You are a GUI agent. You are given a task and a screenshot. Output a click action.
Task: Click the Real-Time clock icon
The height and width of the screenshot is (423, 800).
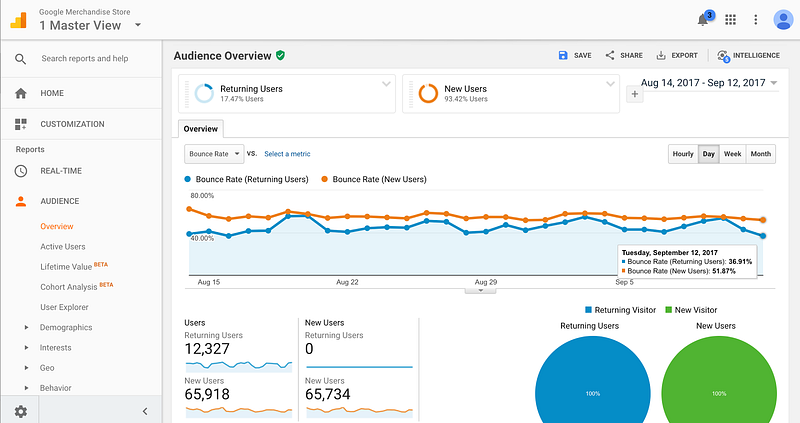pyautogui.click(x=21, y=171)
